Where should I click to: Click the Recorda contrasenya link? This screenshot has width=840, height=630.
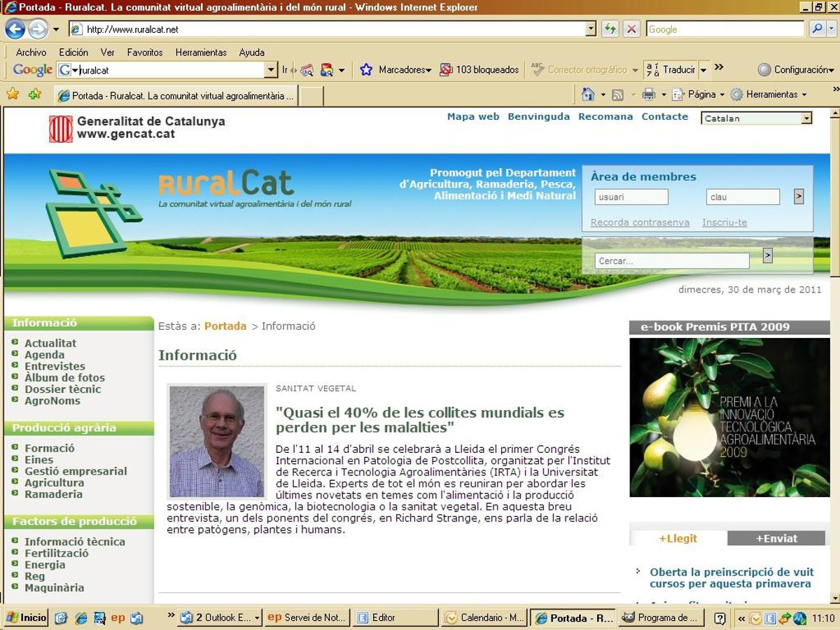click(640, 223)
